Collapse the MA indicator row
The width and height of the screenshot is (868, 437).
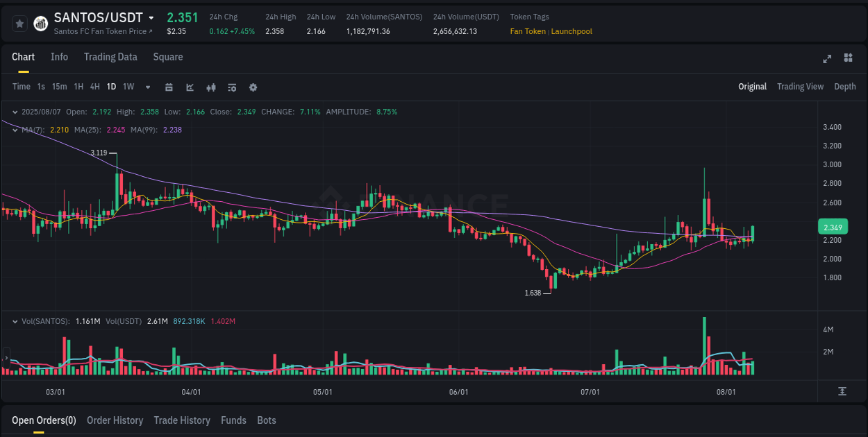(x=15, y=130)
